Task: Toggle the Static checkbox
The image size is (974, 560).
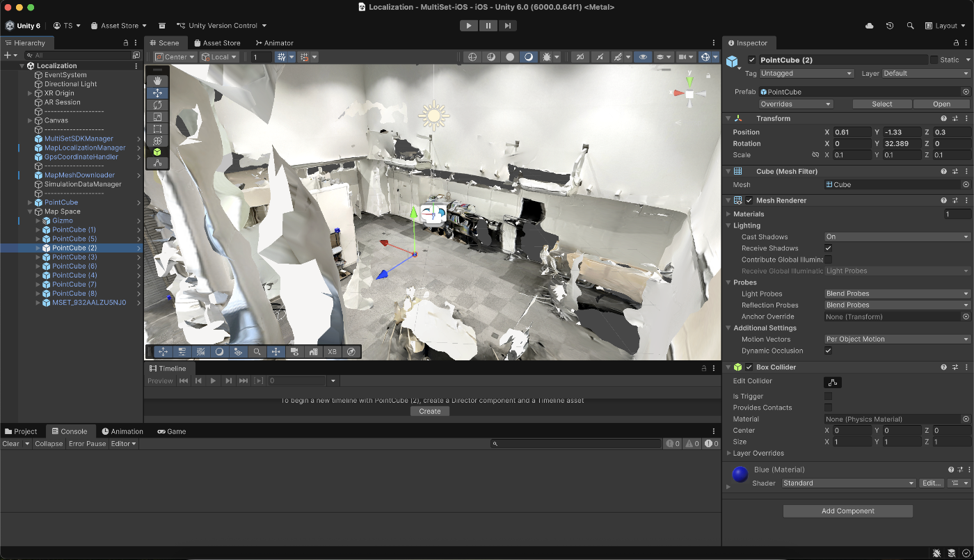Action: [x=934, y=60]
